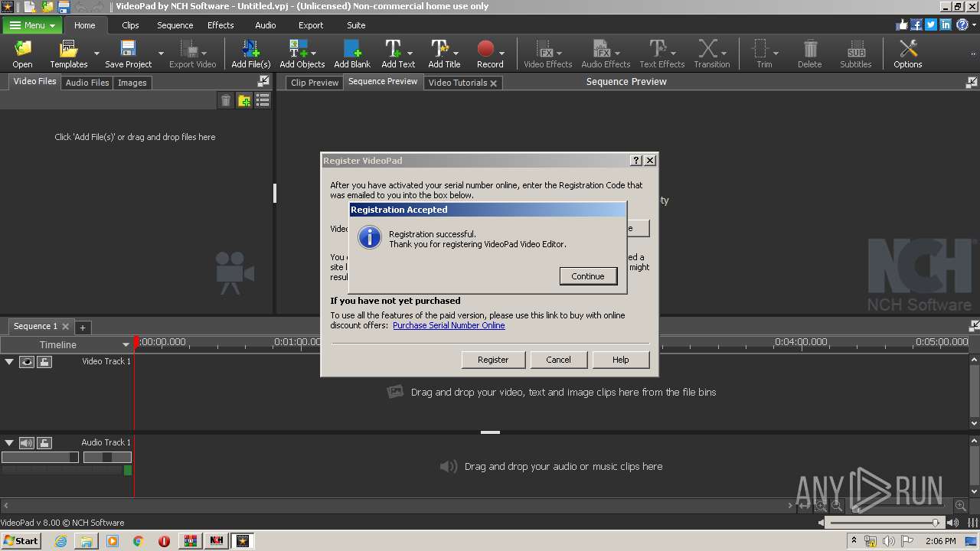Click the Add Objects icon
Viewport: 980px width, 551px height.
(302, 54)
